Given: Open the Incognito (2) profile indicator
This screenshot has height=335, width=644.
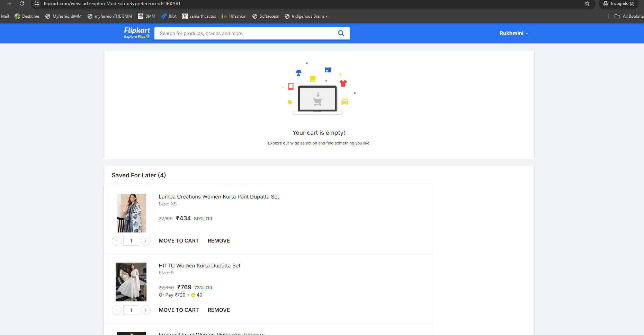Looking at the screenshot, I should coord(619,3).
